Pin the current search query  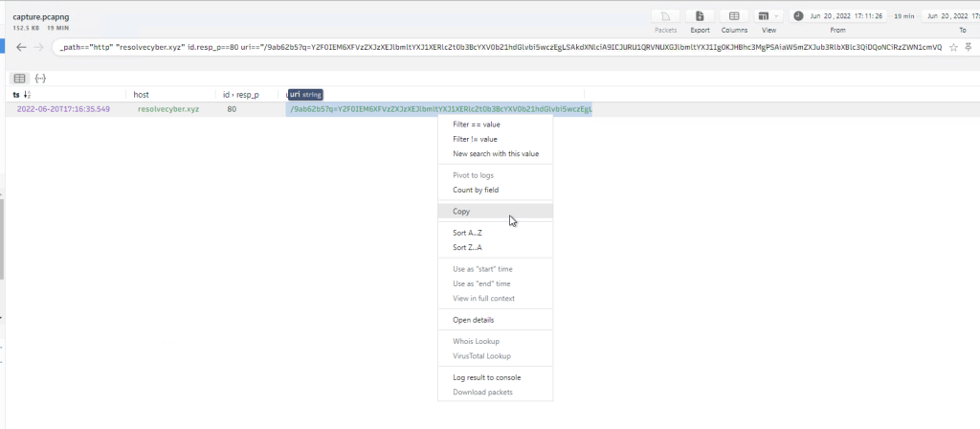(969, 46)
